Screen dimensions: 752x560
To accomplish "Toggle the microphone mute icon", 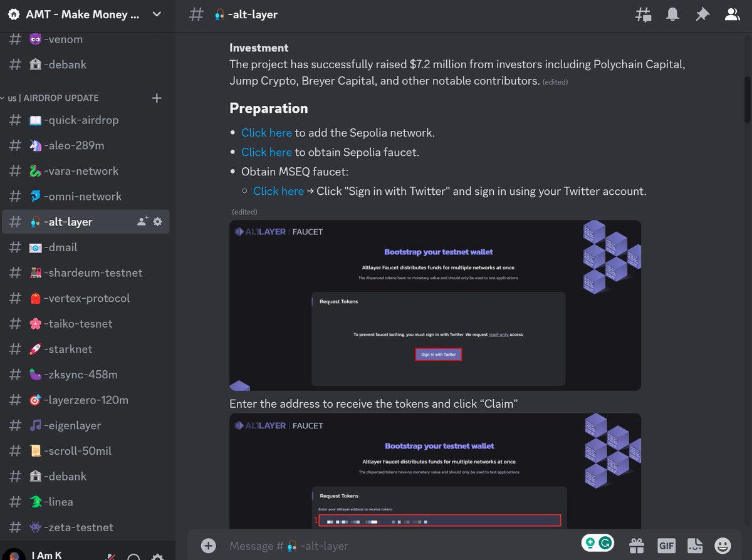I will pyautogui.click(x=111, y=557).
